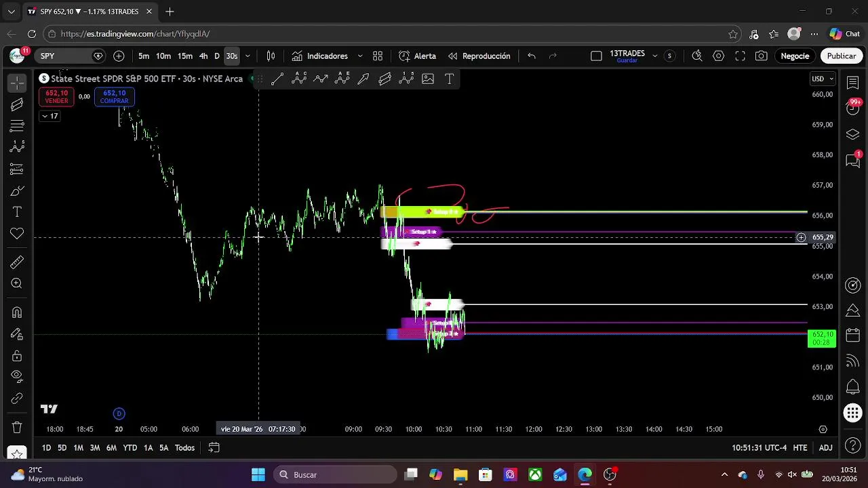Toggle magnet snap mode
This screenshot has width=868, height=488.
(x=17, y=312)
